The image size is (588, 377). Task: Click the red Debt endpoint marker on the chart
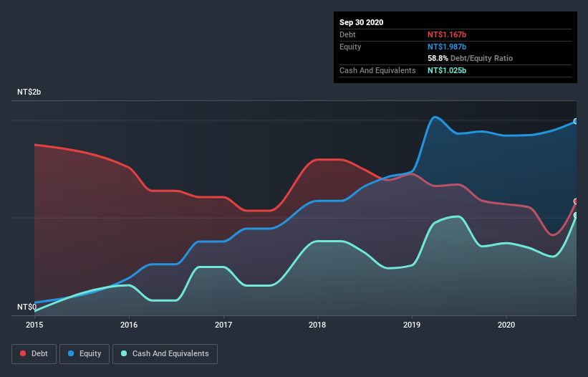pyautogui.click(x=576, y=201)
